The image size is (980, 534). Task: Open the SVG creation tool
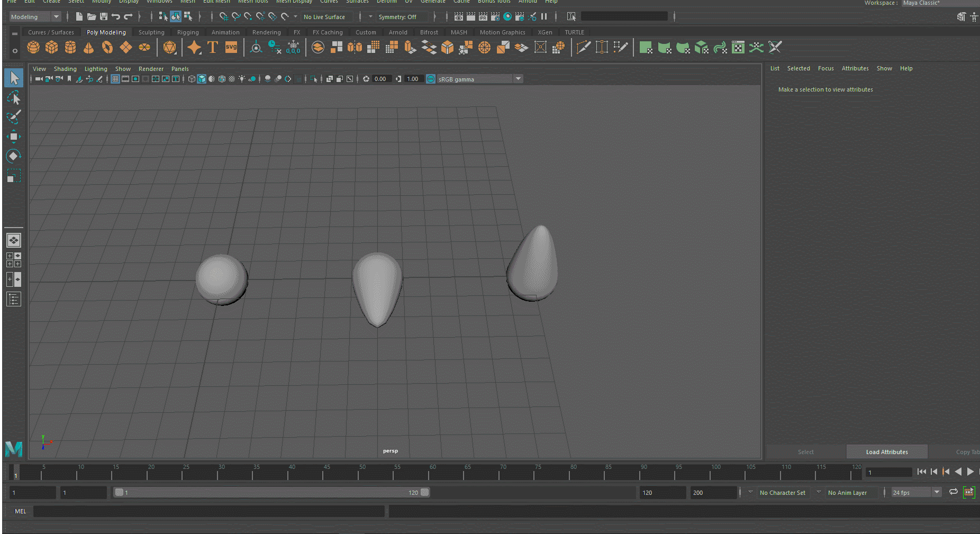pyautogui.click(x=231, y=47)
